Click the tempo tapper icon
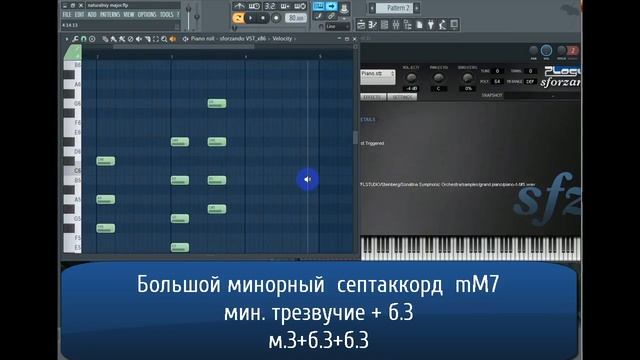 442,25
